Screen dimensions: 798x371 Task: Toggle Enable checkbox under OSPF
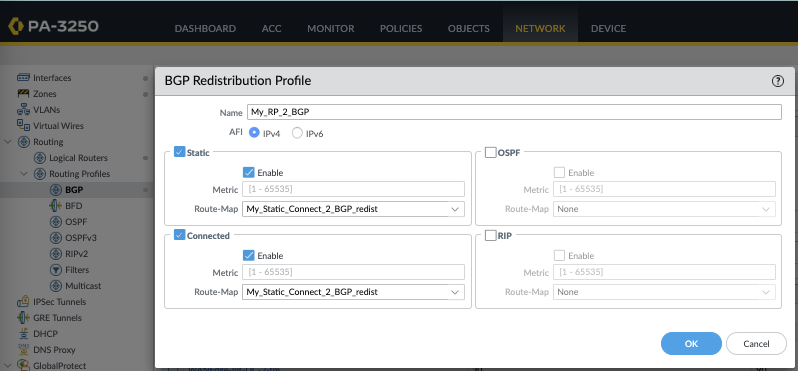point(559,173)
